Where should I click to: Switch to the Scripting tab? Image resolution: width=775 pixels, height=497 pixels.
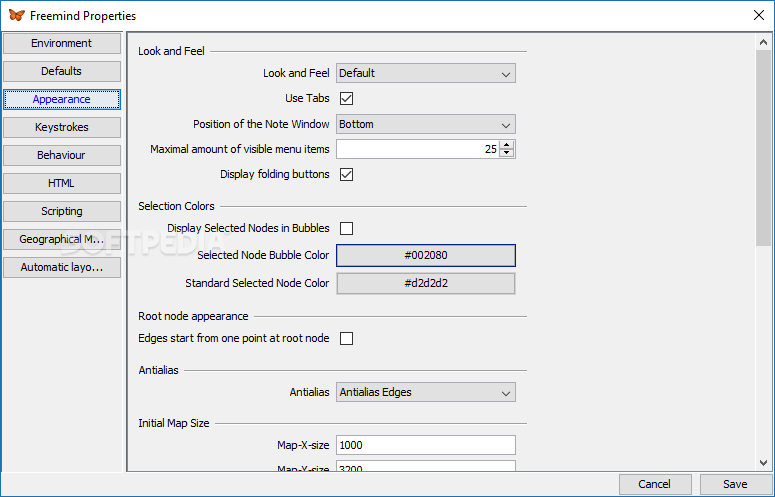pyautogui.click(x=62, y=211)
